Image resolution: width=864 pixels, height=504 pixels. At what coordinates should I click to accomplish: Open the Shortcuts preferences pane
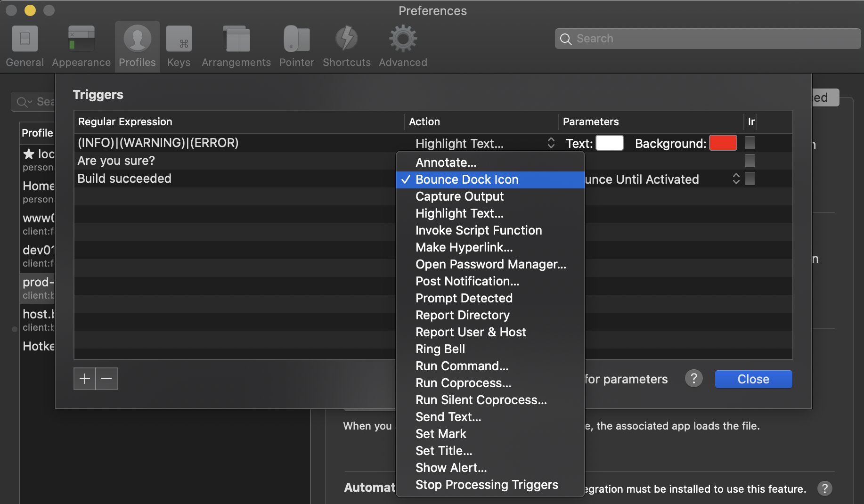click(346, 47)
